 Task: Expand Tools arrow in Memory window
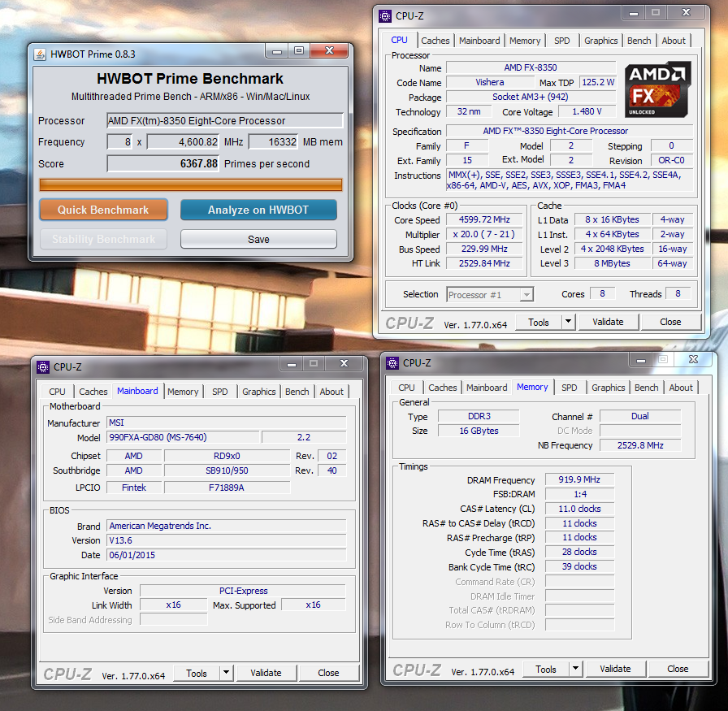coord(575,669)
